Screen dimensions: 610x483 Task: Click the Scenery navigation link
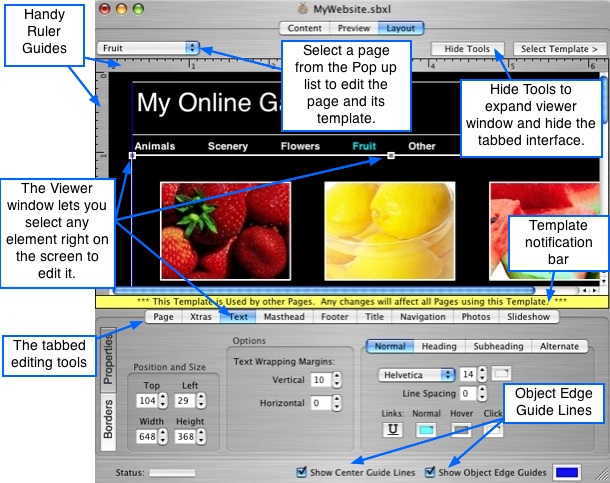(228, 146)
